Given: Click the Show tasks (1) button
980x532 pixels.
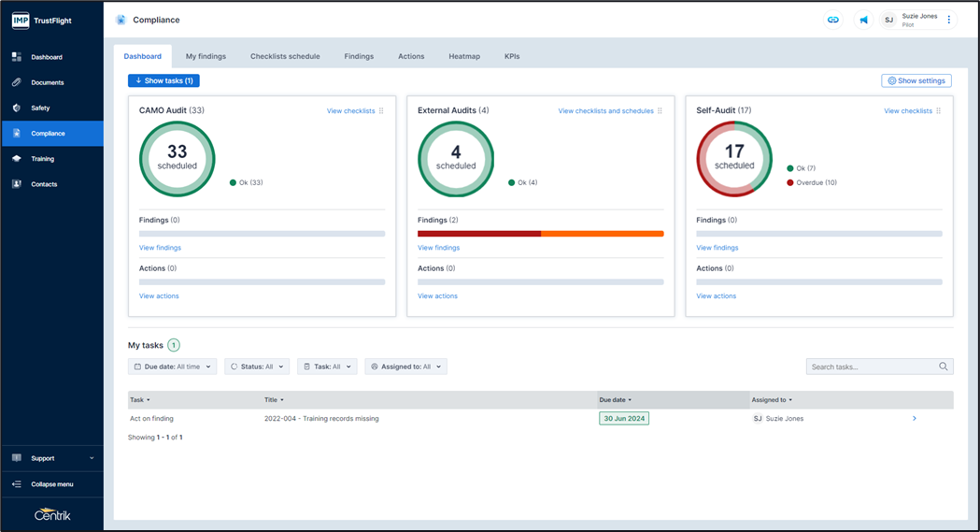Looking at the screenshot, I should point(163,80).
